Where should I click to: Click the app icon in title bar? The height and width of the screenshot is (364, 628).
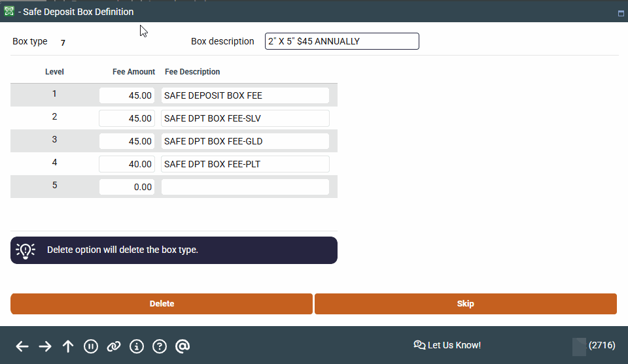(x=9, y=12)
